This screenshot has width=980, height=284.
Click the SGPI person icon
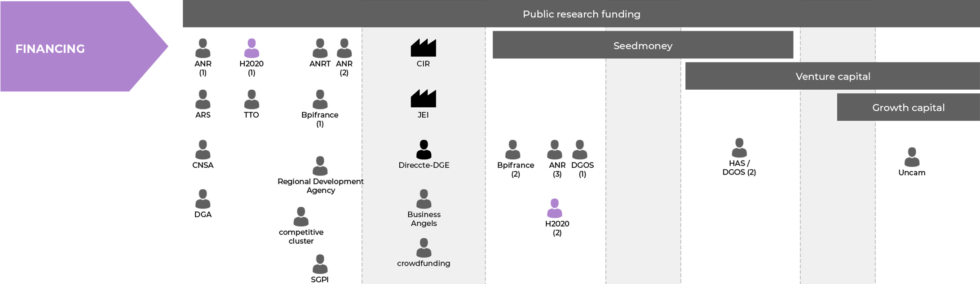pyautogui.click(x=320, y=264)
